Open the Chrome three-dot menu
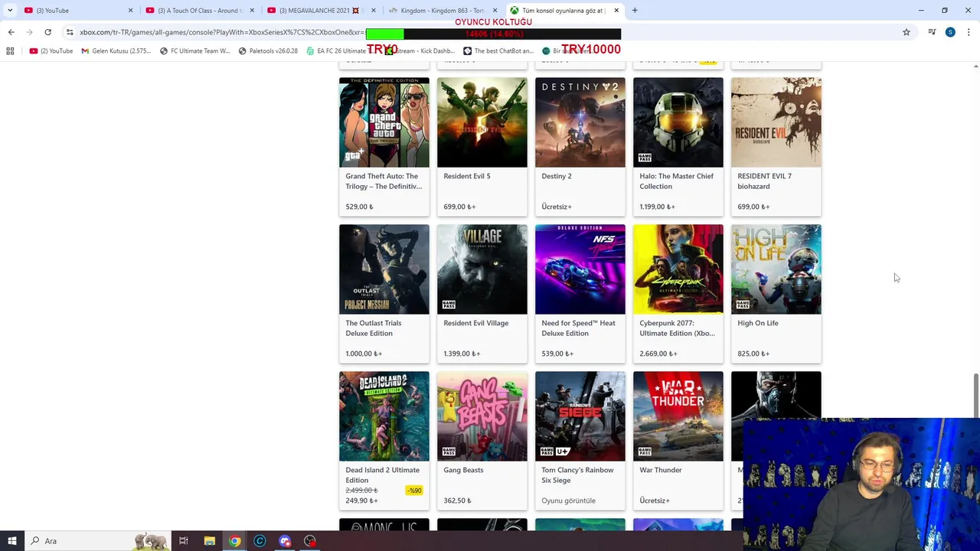 pos(969,32)
